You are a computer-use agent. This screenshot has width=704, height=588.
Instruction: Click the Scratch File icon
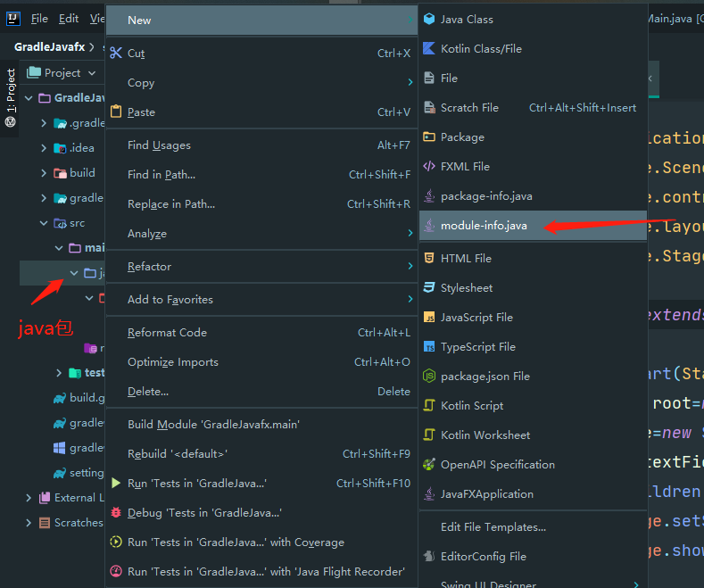(429, 107)
